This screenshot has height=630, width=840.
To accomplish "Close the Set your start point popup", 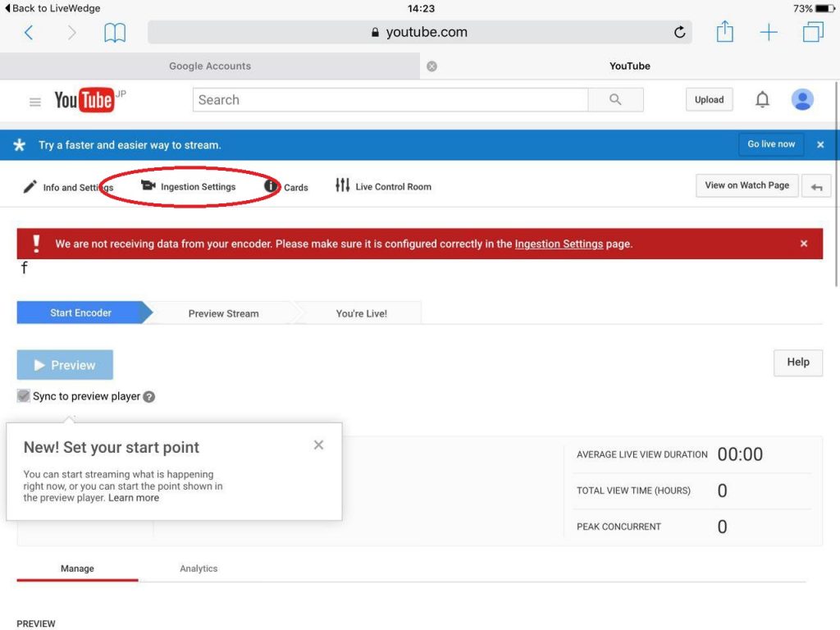I will click(319, 445).
